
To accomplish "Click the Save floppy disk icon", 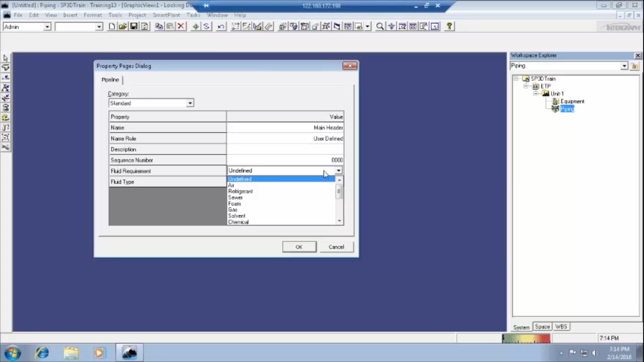I will [x=133, y=27].
